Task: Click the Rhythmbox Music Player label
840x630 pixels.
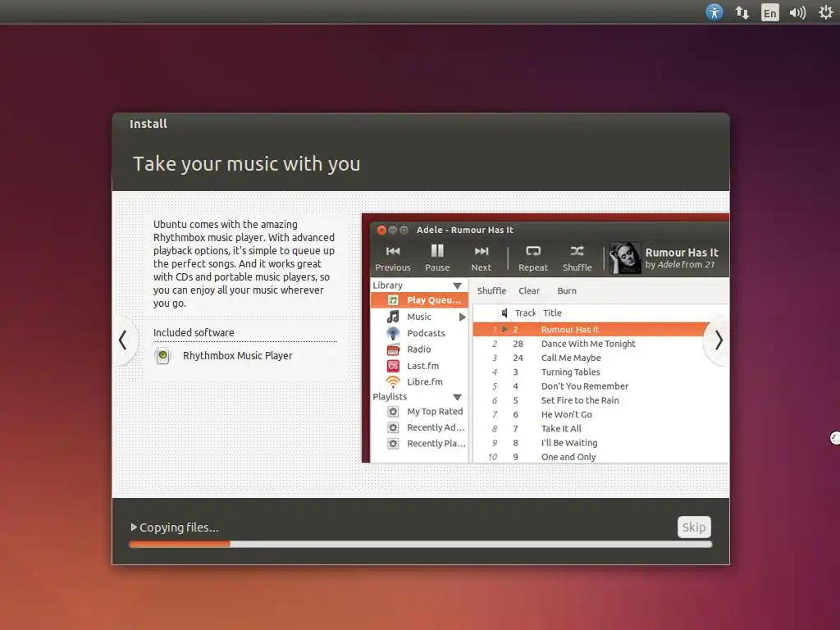Action: 237,356
